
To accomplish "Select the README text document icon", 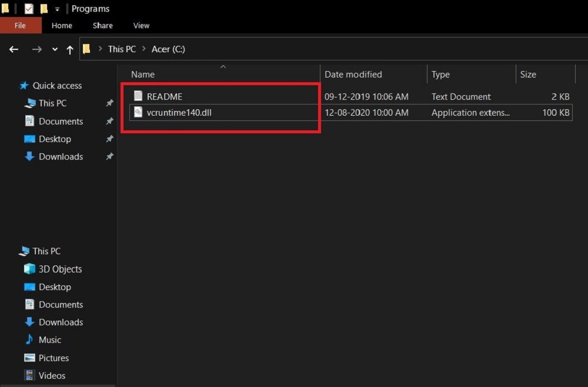I will [139, 96].
